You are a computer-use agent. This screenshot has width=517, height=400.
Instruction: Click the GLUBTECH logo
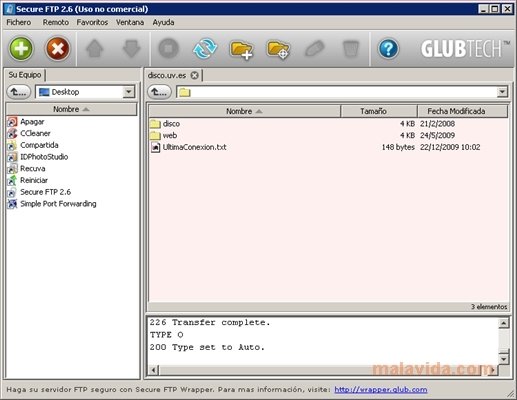(465, 49)
